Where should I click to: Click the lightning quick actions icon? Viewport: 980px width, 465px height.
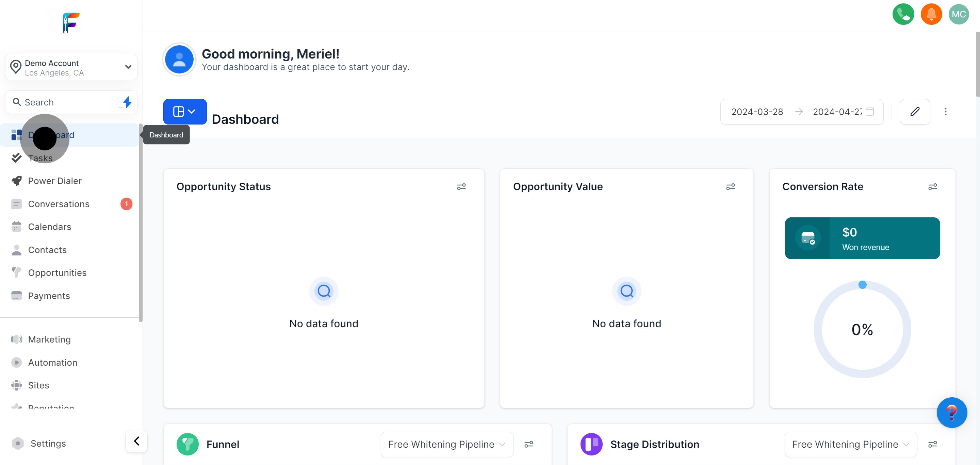click(x=127, y=102)
